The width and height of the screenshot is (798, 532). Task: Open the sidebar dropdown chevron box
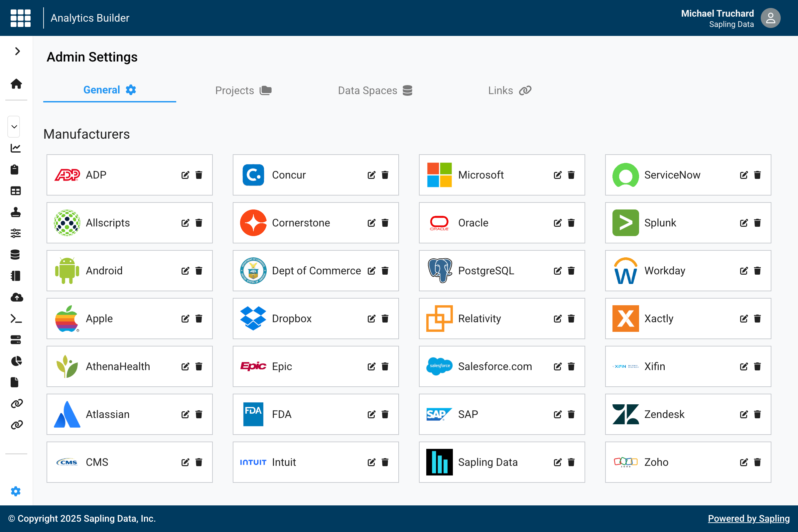(x=14, y=127)
